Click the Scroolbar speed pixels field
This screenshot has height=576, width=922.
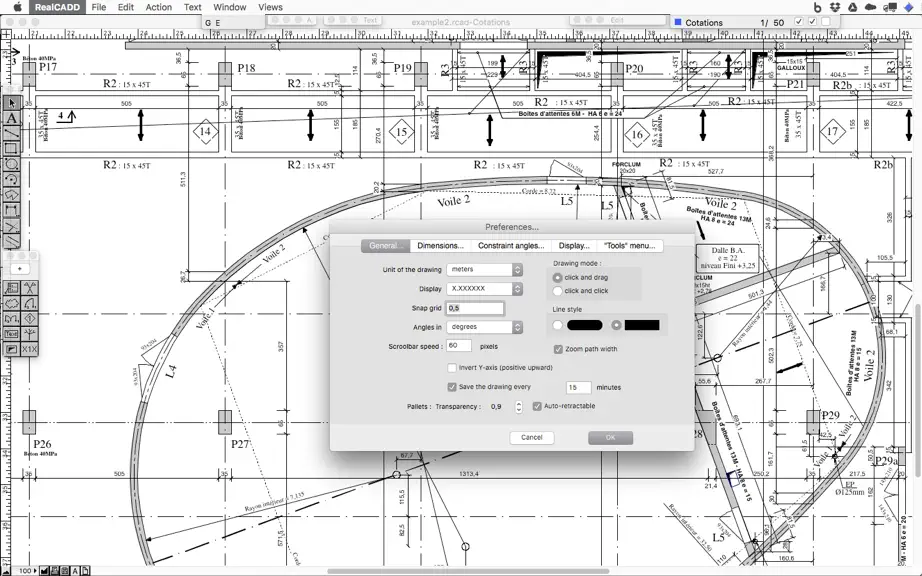(x=459, y=346)
